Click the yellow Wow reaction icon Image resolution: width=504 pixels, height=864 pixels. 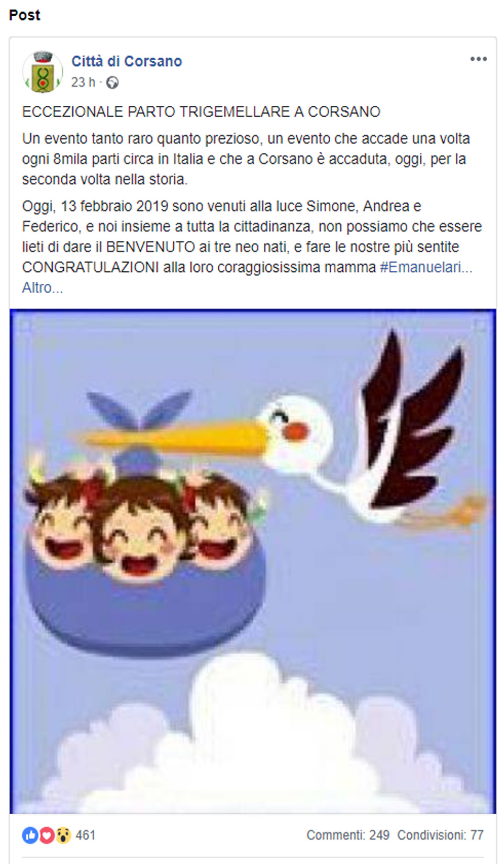point(63,835)
